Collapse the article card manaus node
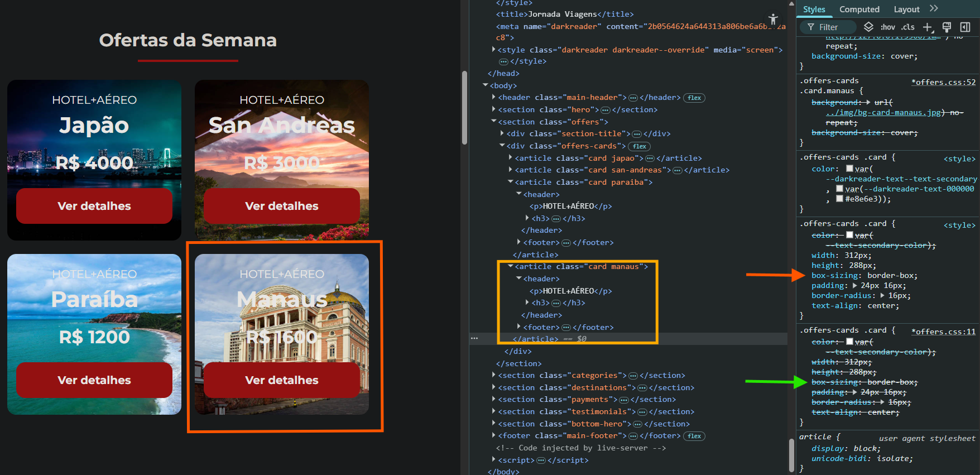 511,266
